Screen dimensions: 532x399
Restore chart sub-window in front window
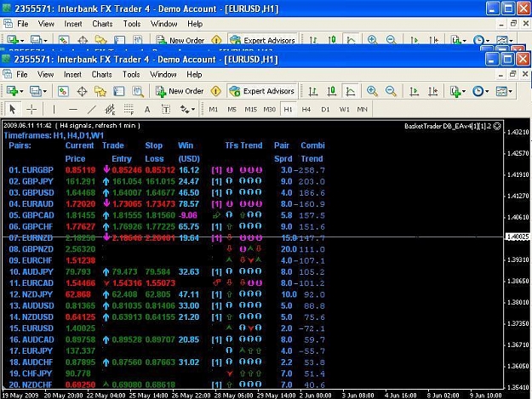[512, 74]
